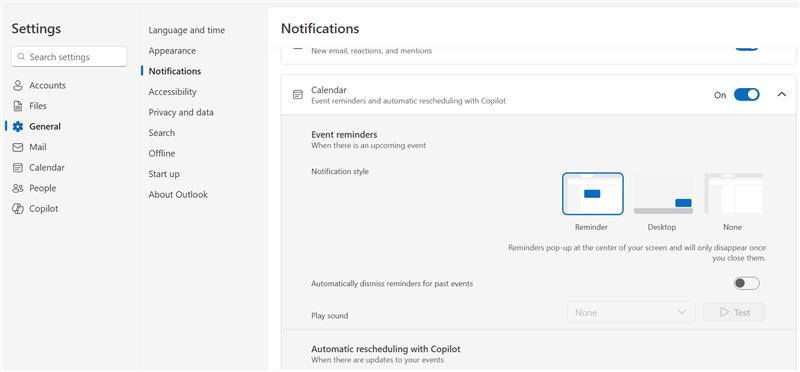Choose the None notification style thumbnail

(734, 193)
